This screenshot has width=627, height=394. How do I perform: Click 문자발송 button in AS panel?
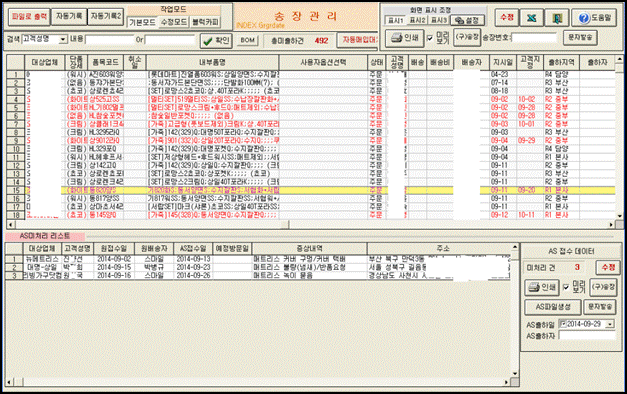[600, 307]
